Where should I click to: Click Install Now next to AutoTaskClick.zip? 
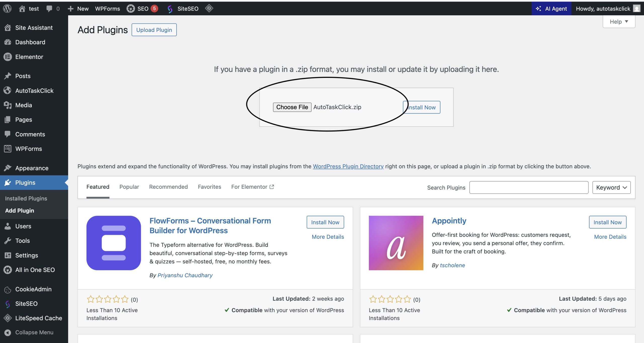tap(422, 107)
